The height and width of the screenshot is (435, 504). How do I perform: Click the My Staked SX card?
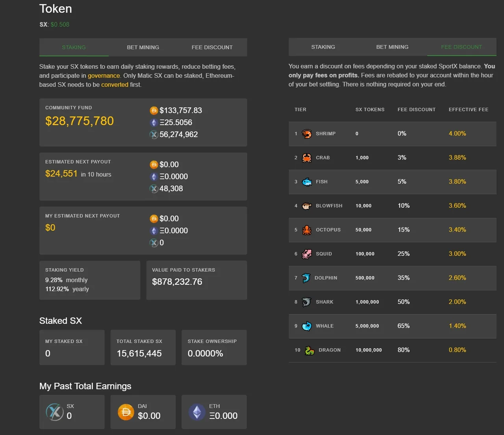coord(72,348)
